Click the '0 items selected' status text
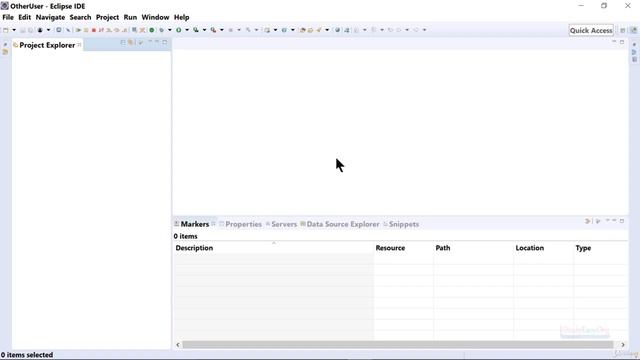Image resolution: width=640 pixels, height=360 pixels. [x=27, y=355]
